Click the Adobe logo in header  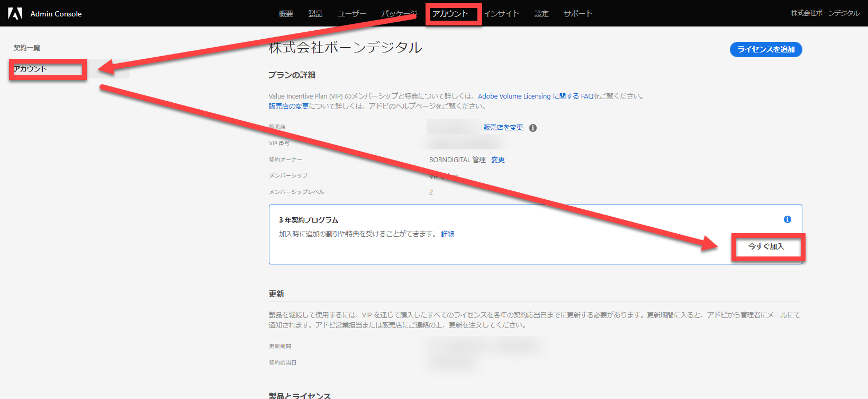tap(15, 13)
